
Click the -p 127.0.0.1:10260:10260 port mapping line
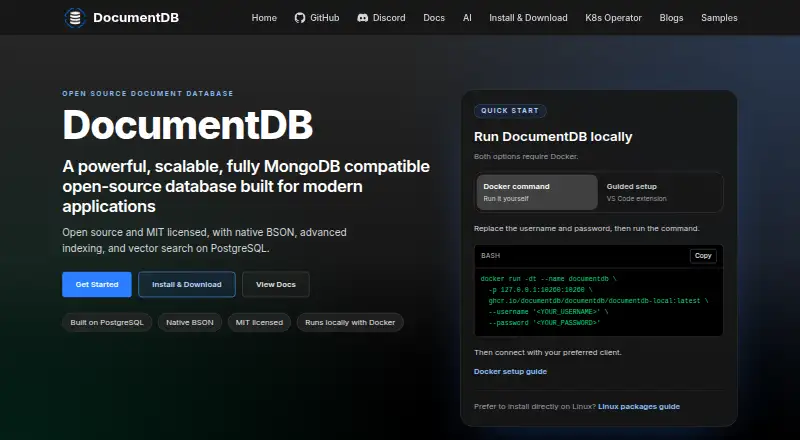click(x=540, y=290)
